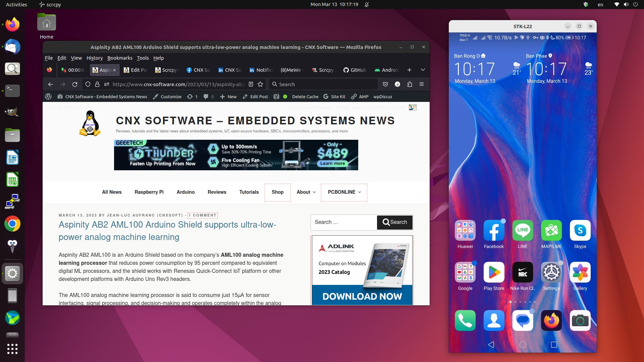Toggle WordPress comments count badge

point(208,96)
